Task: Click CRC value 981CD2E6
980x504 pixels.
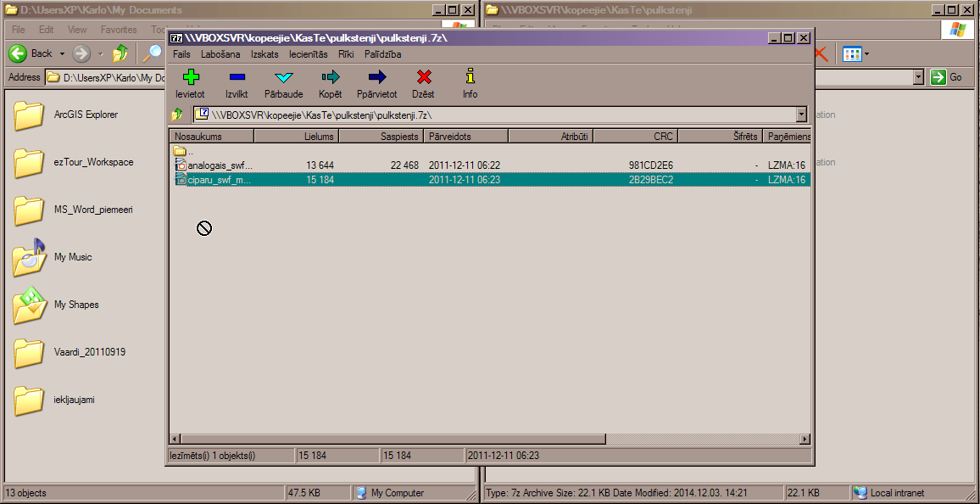Action: pos(650,165)
